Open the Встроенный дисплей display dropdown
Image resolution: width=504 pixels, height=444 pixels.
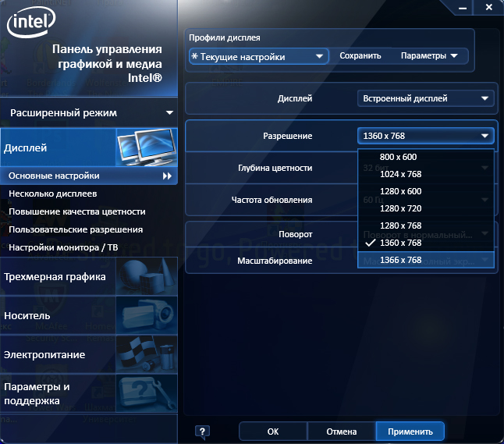[425, 98]
